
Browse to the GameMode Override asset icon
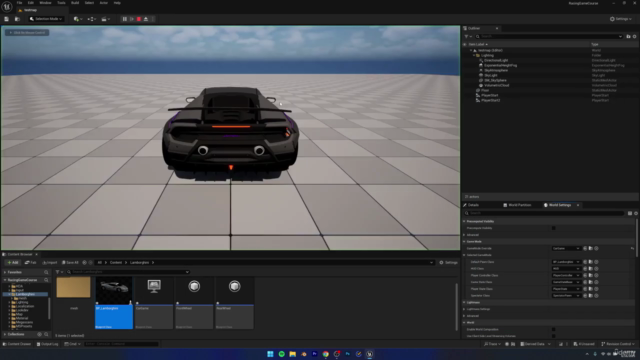click(591, 248)
